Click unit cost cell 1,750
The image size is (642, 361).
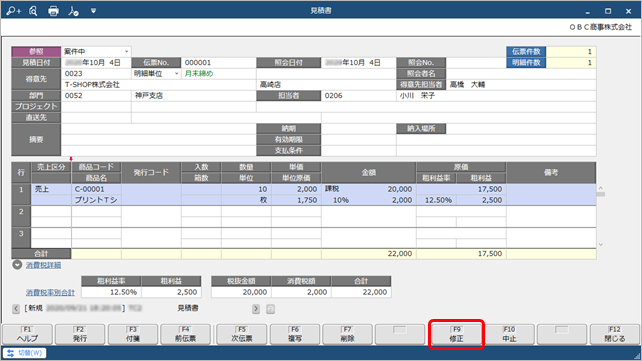pos(296,200)
